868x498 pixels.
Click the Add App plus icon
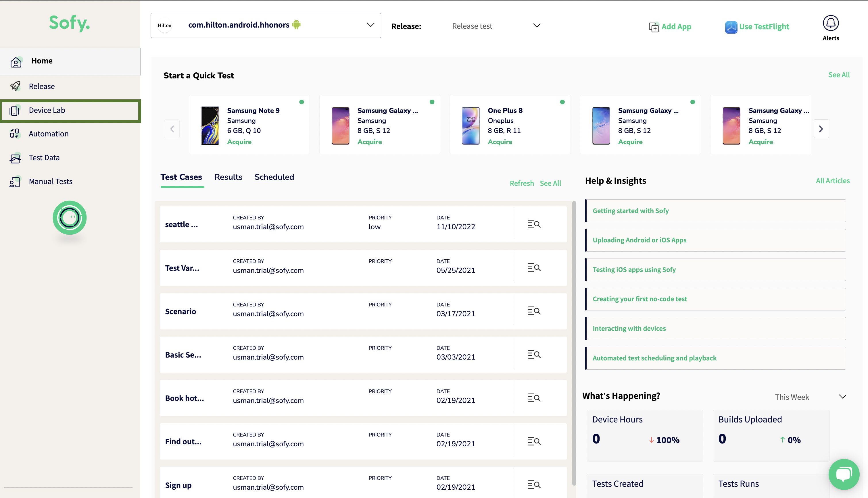coord(653,27)
